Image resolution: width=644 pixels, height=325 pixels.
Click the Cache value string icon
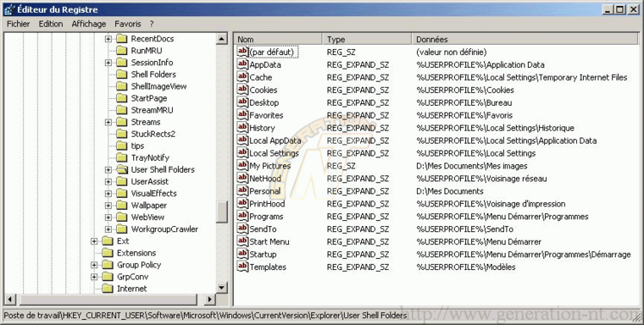click(242, 77)
